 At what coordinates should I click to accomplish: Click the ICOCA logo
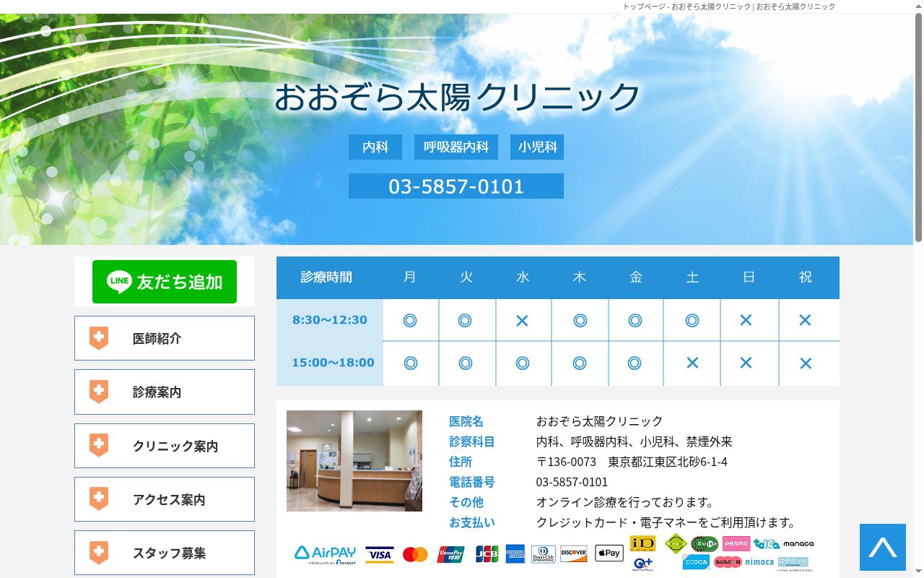(696, 562)
